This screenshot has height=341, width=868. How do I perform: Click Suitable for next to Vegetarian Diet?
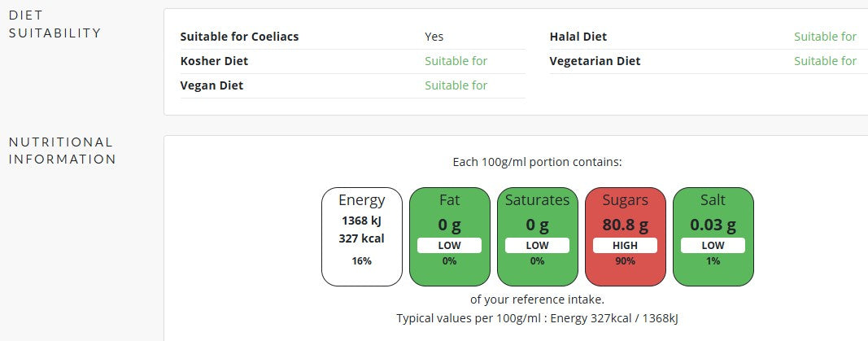pos(826,61)
